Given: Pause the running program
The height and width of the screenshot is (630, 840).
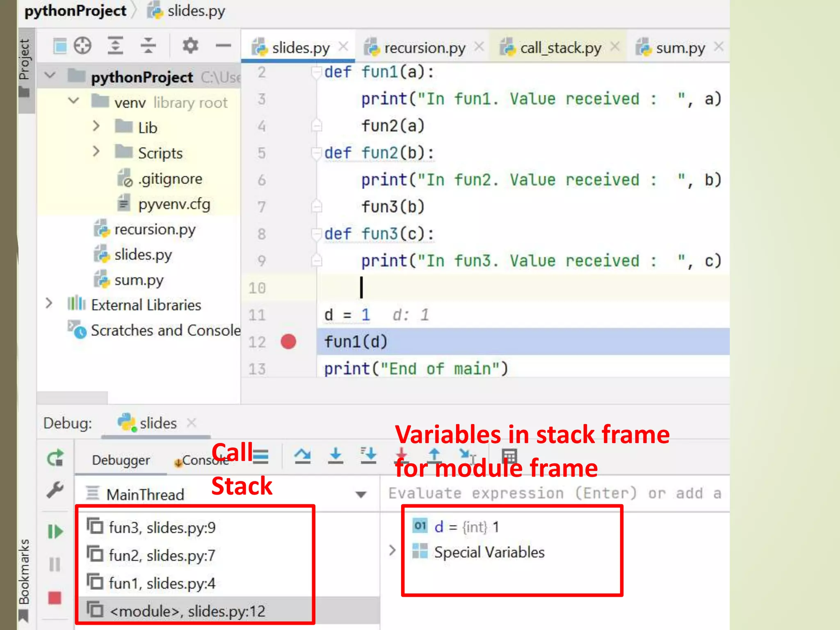Looking at the screenshot, I should [55, 564].
